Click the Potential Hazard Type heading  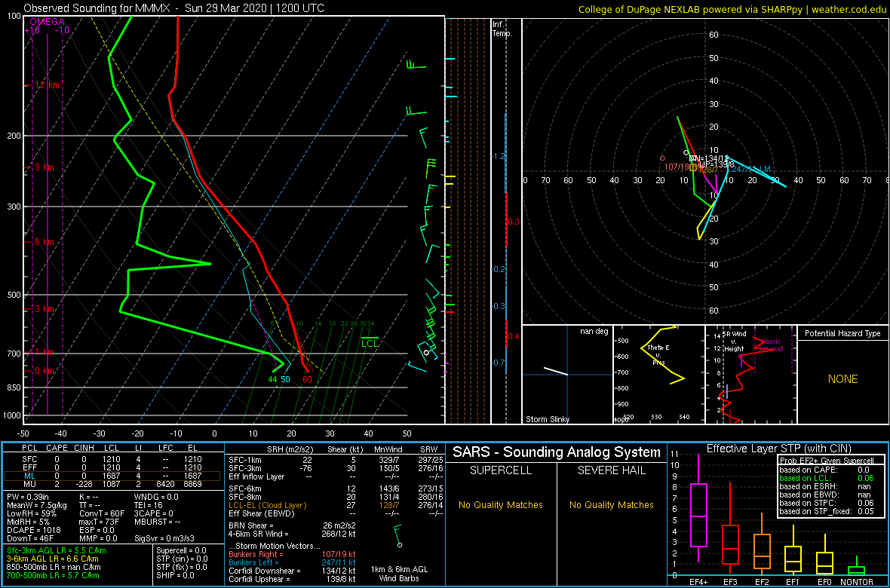coord(842,333)
